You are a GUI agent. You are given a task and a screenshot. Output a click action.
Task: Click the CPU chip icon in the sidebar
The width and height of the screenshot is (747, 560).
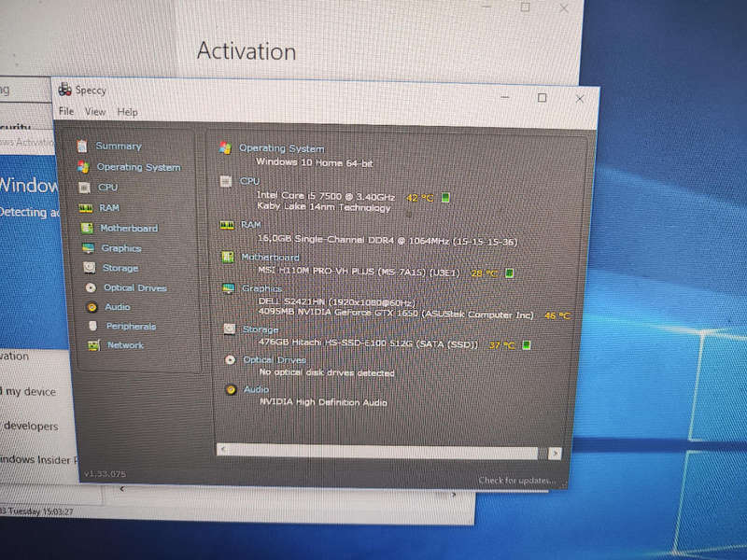[x=84, y=188]
